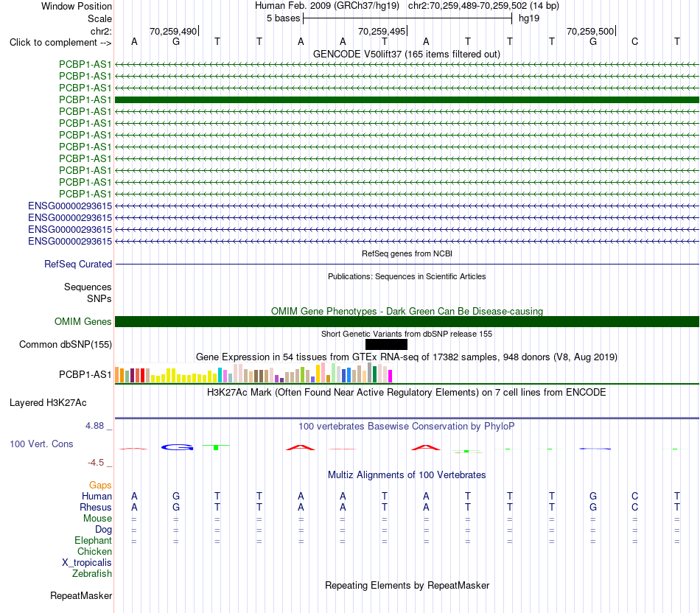Click the Scale track label
Screen dimensions: 700x613
(99, 18)
